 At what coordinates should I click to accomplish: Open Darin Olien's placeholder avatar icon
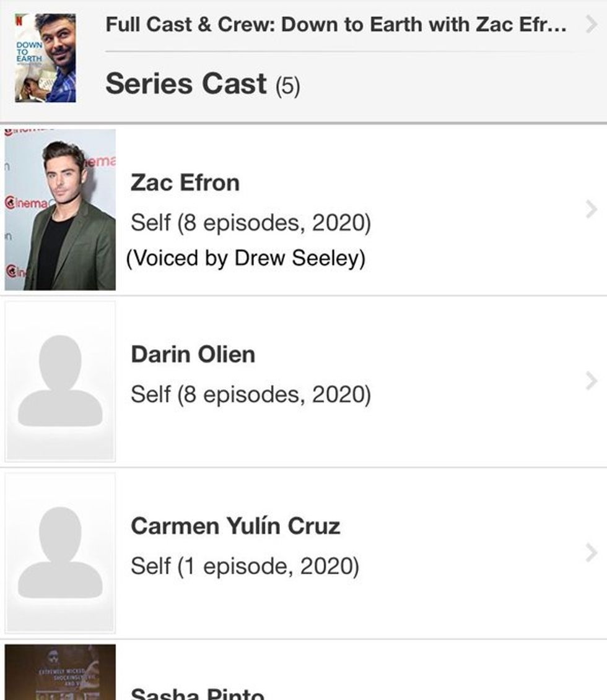pos(60,381)
